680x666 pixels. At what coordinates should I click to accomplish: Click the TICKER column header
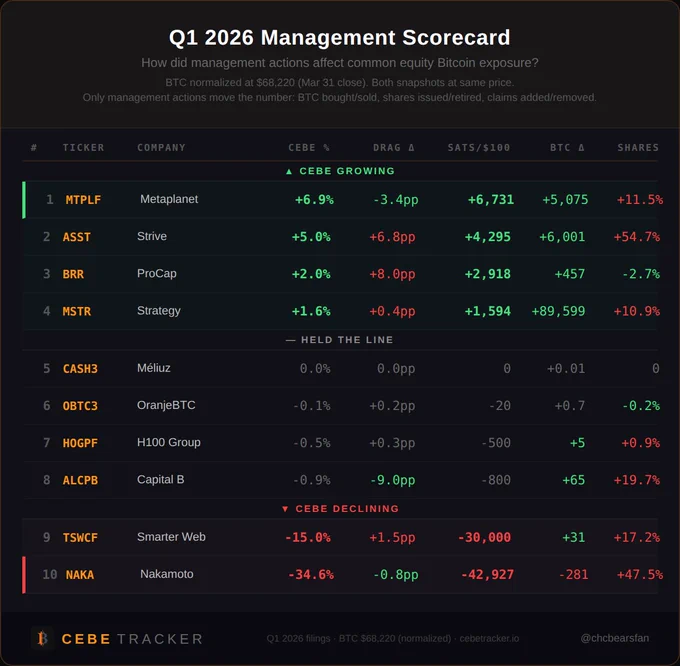click(83, 147)
